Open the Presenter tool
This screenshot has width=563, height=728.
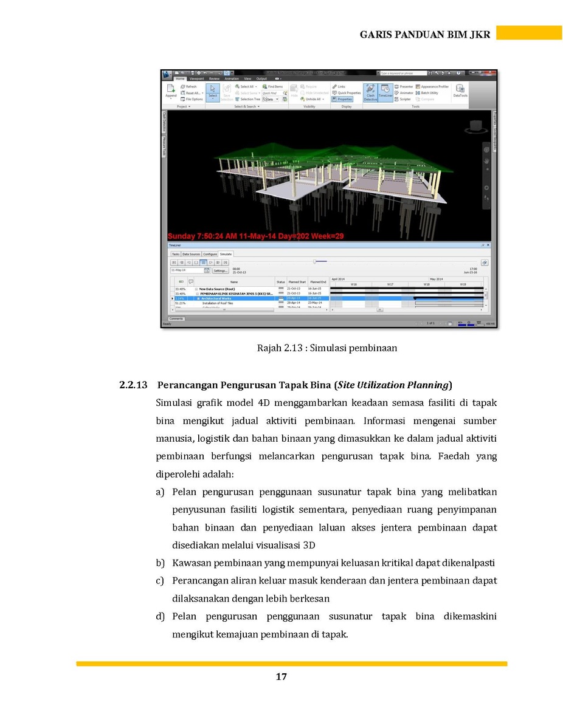pyautogui.click(x=404, y=86)
